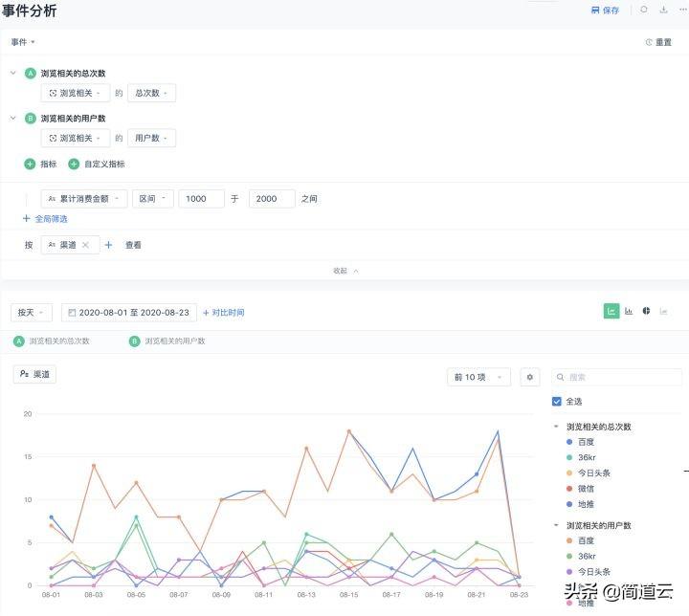Open the 前 10 项 top-N dropdown
689x616 pixels.
pos(478,377)
